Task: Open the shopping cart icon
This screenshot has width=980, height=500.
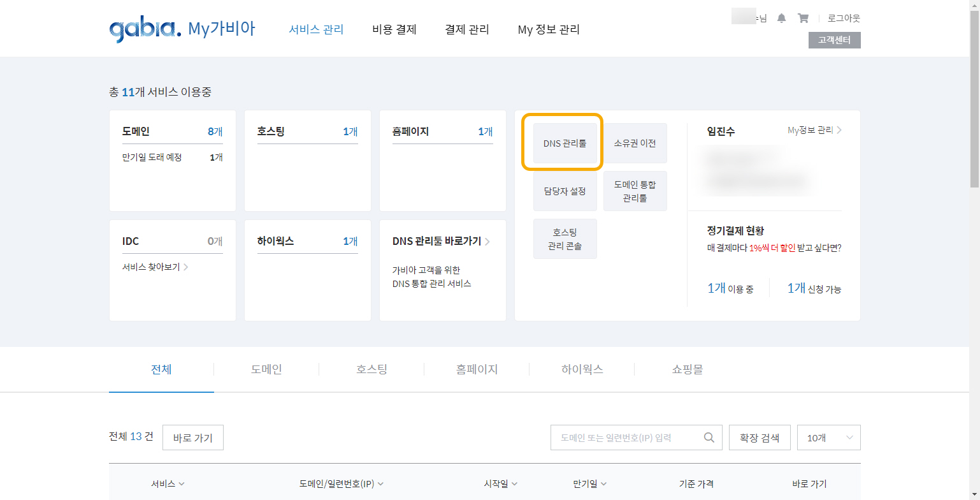Action: [803, 18]
